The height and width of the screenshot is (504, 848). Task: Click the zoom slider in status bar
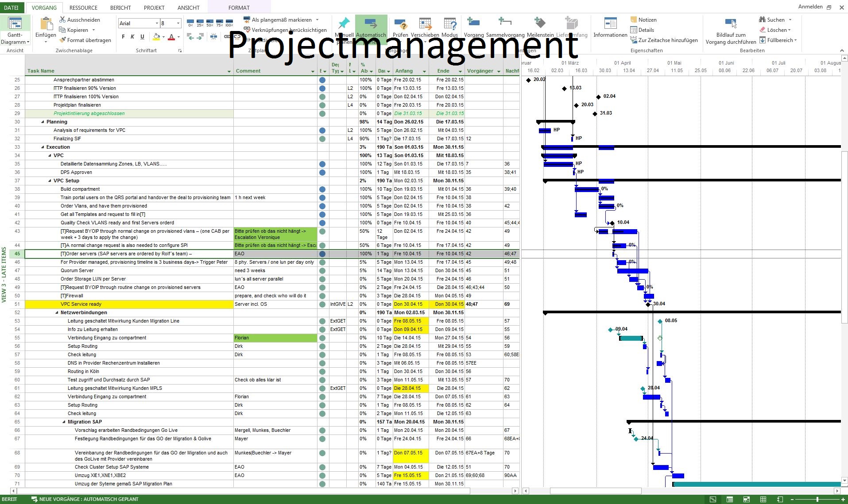(x=817, y=500)
